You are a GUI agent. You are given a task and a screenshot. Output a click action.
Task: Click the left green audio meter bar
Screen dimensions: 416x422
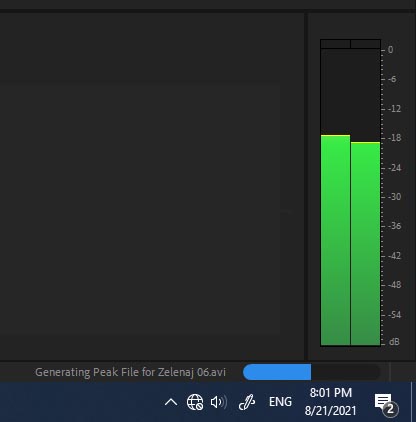click(x=335, y=240)
